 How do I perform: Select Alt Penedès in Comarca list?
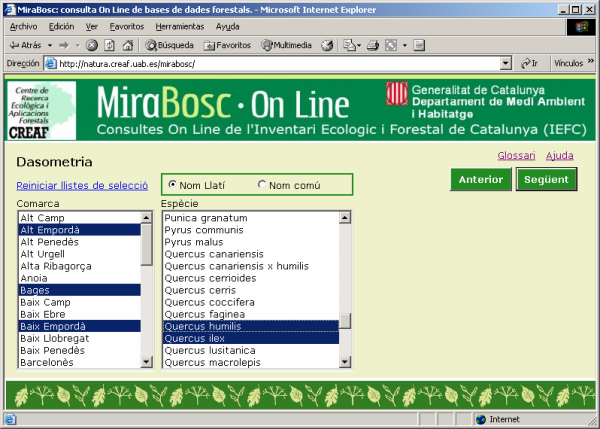tap(80, 242)
